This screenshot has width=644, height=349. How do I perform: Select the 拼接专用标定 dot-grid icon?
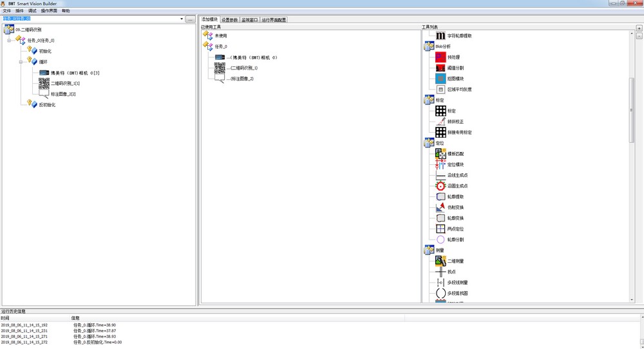tap(440, 132)
